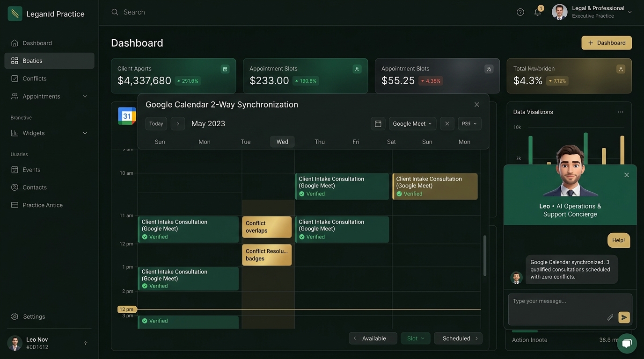Open Contacts in the sidebar
This screenshot has width=644, height=359.
49,187
